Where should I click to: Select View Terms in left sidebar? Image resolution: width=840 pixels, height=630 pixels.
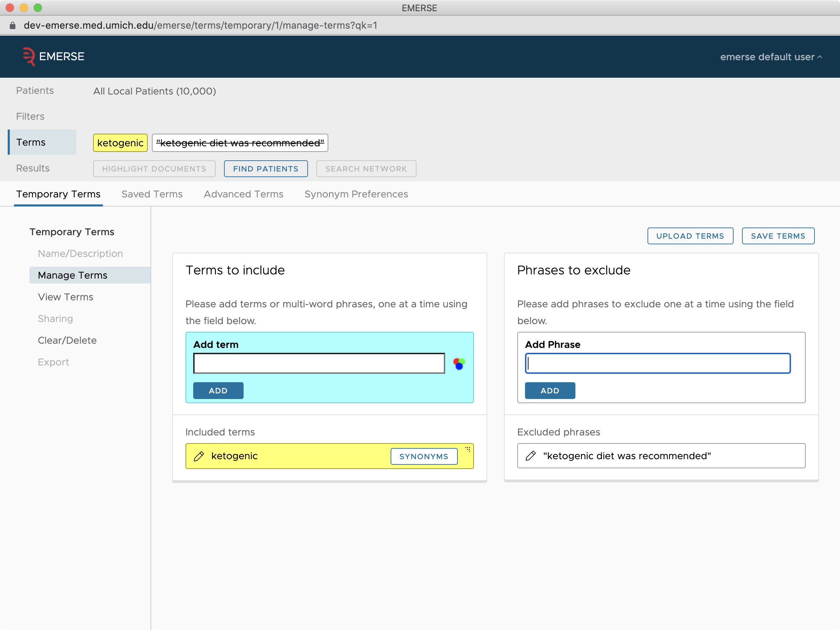[65, 296]
